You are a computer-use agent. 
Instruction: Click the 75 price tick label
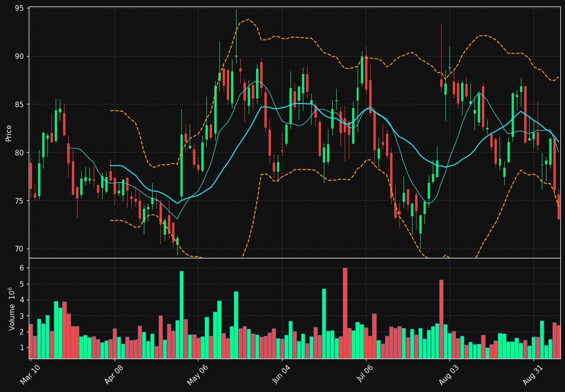(20, 201)
